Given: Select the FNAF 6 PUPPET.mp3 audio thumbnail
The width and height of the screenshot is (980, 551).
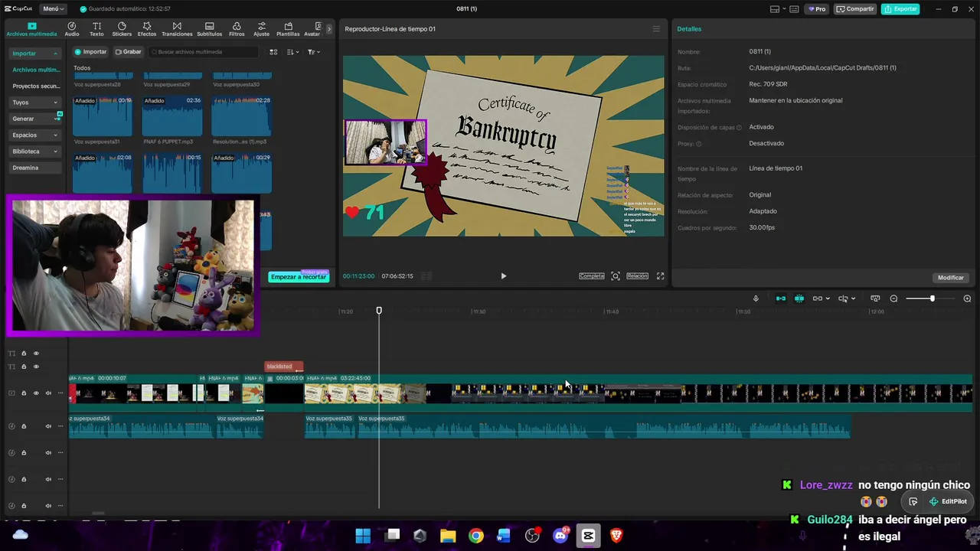Looking at the screenshot, I should click(x=172, y=116).
